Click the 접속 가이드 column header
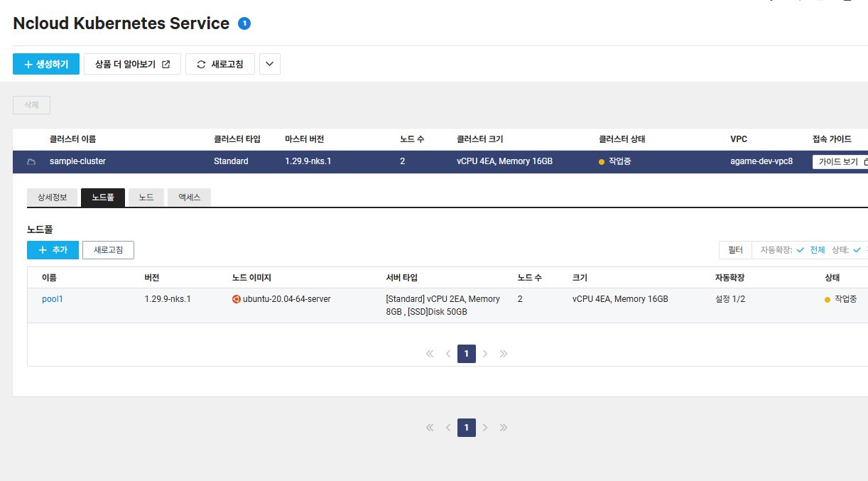This screenshot has height=481, width=868. click(x=832, y=139)
